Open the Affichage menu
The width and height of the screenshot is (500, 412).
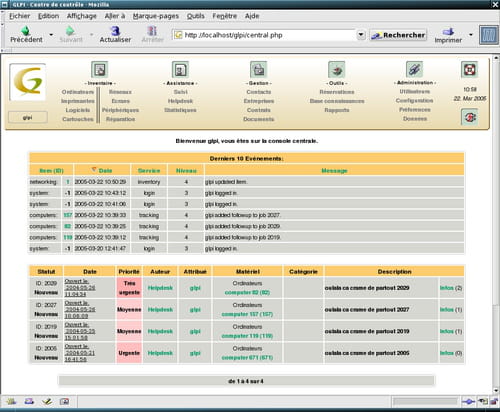tap(82, 16)
